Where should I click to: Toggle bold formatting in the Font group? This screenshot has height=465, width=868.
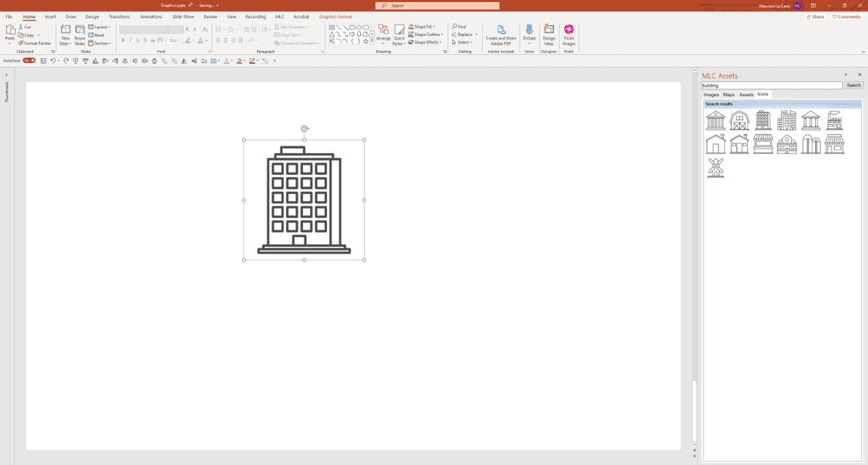pos(123,40)
